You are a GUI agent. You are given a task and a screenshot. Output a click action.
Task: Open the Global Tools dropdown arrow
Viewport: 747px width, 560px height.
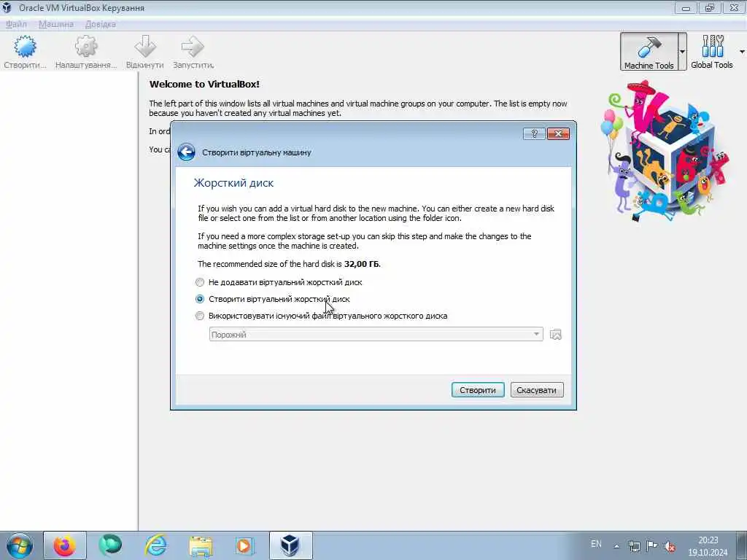742,52
